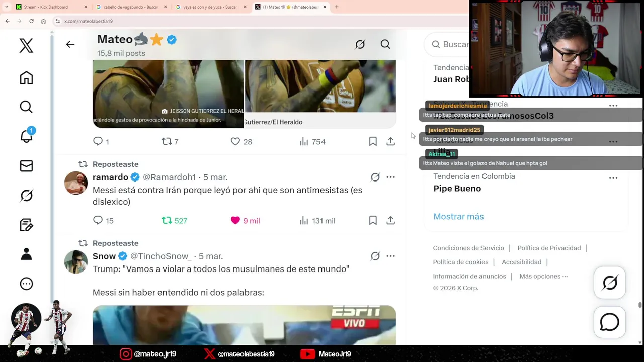Viewport: 644px width, 362px height.
Task: Switch to cabello de vagabundo tab
Action: click(132, 7)
